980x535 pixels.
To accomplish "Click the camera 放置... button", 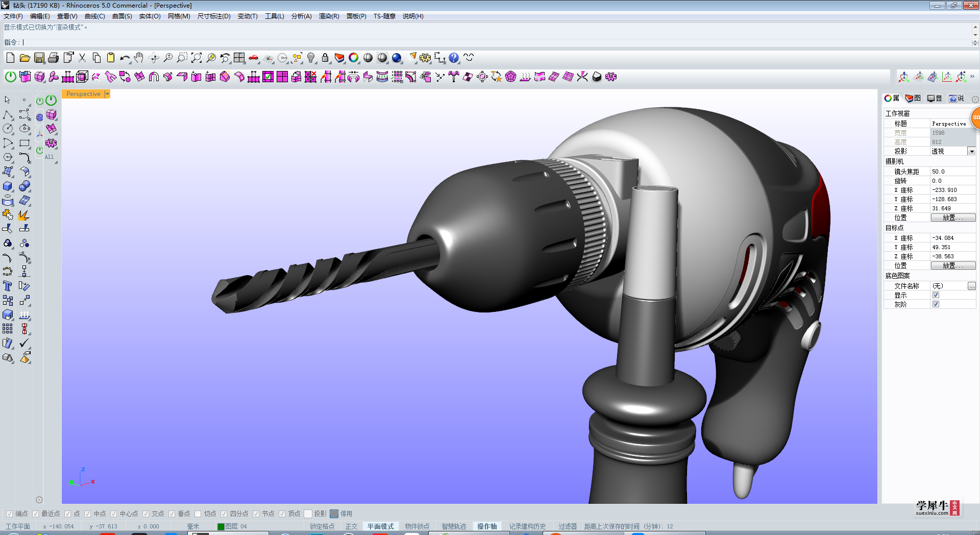I will (953, 217).
